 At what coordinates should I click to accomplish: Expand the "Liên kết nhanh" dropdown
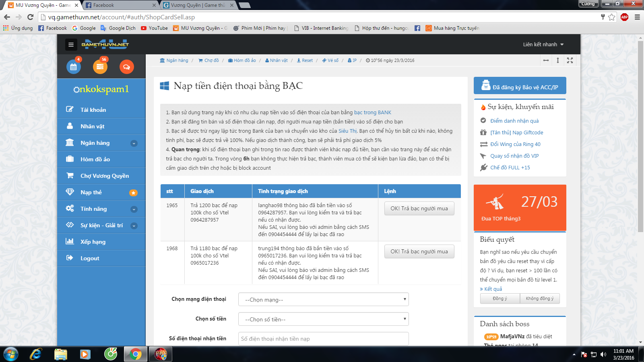pyautogui.click(x=543, y=45)
